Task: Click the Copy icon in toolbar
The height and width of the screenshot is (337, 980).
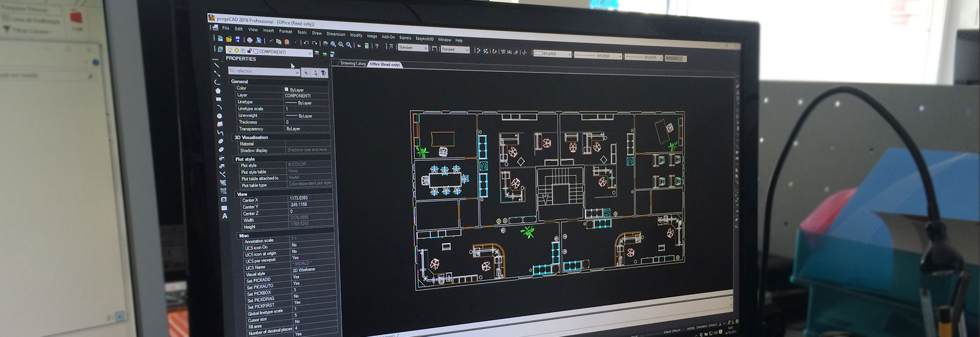Action: (x=279, y=41)
